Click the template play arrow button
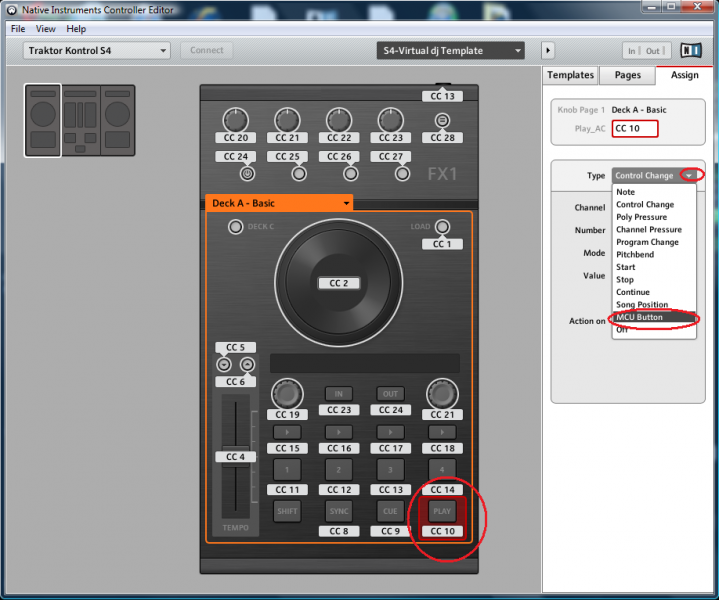The height and width of the screenshot is (600, 719). tap(548, 50)
